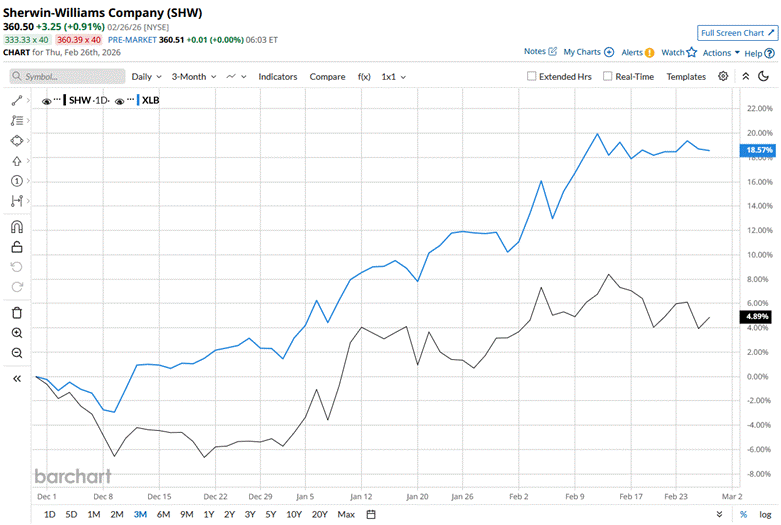
Task: Switch to dark mode moon icon
Action: point(763,76)
